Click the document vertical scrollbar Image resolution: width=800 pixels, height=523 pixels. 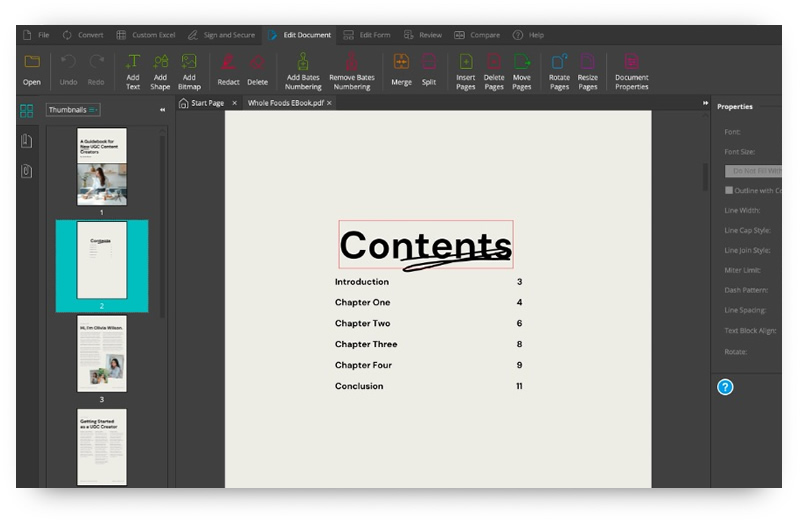tap(706, 176)
